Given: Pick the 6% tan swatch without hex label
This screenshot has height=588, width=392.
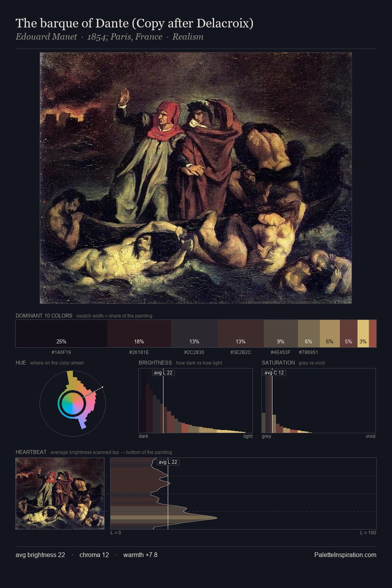Looking at the screenshot, I should coord(330,334).
